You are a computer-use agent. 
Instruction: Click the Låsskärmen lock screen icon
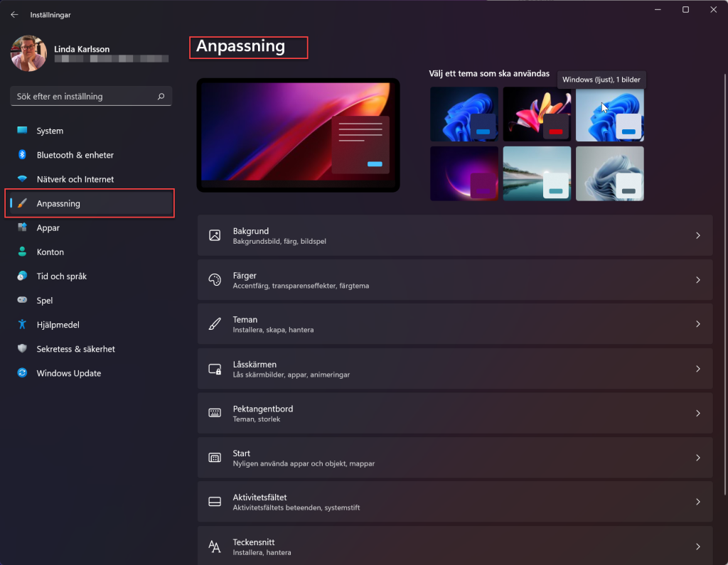click(215, 369)
